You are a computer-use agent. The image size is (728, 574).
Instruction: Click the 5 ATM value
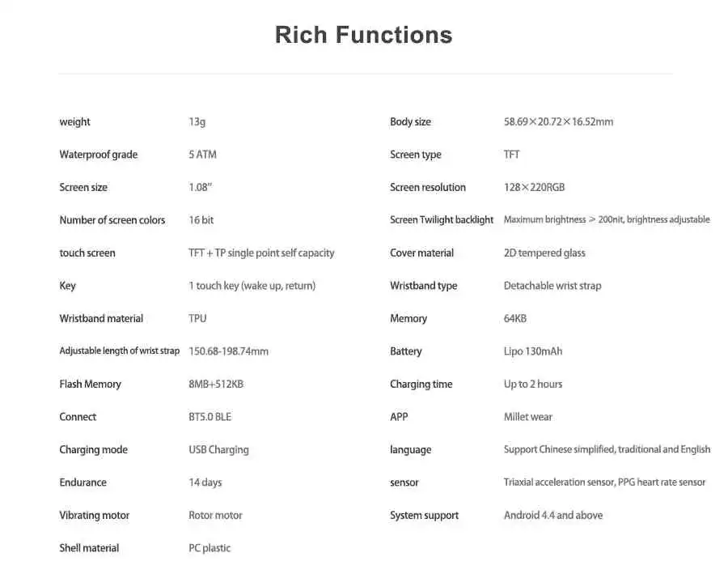point(202,155)
